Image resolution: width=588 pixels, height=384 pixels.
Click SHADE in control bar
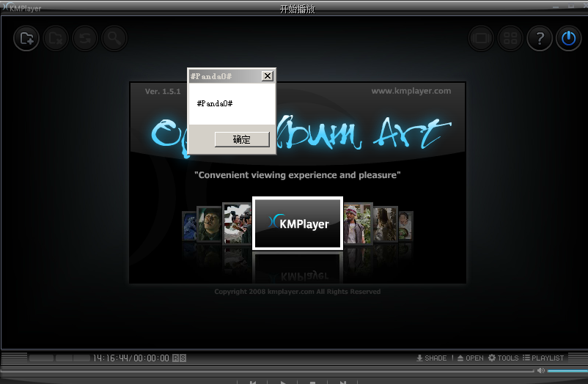coord(432,358)
